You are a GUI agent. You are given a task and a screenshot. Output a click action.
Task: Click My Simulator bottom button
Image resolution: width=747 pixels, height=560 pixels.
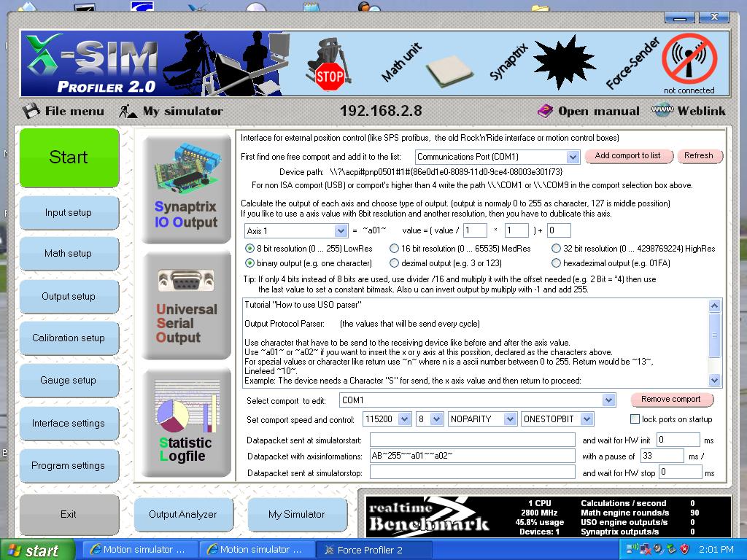click(x=297, y=514)
